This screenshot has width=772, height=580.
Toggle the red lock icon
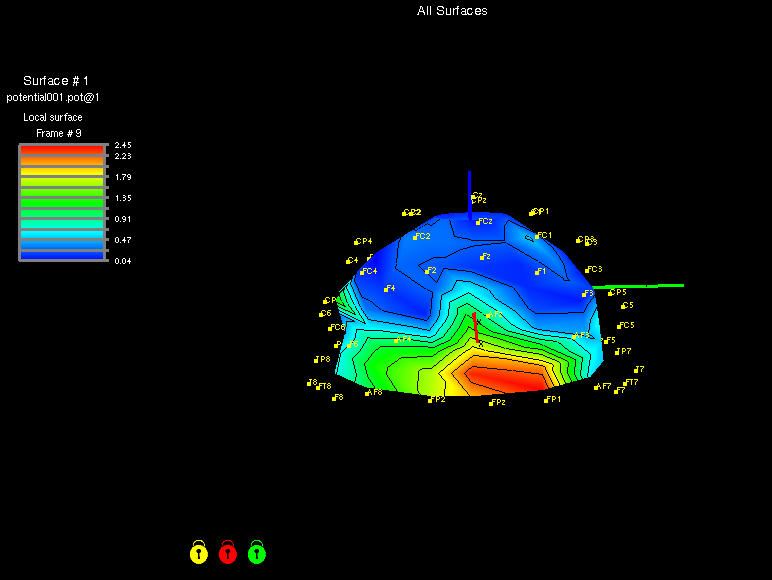(x=228, y=552)
